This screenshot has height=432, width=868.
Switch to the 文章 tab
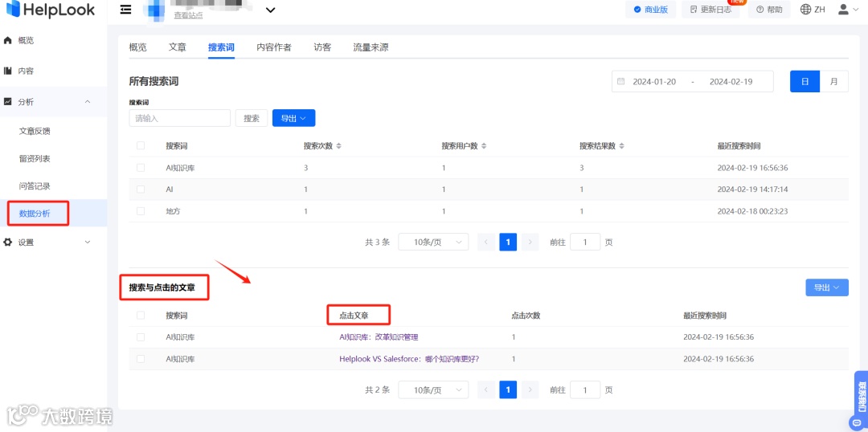coord(177,47)
